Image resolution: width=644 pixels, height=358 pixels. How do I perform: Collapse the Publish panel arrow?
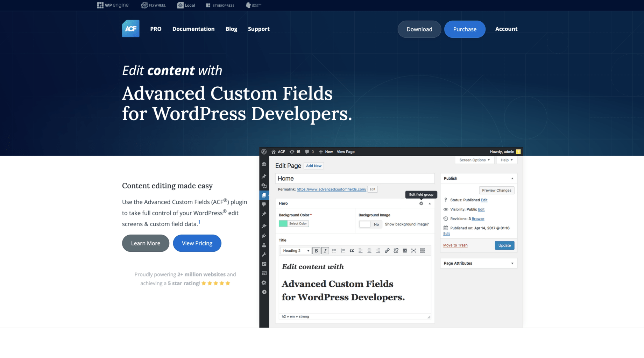click(x=512, y=179)
